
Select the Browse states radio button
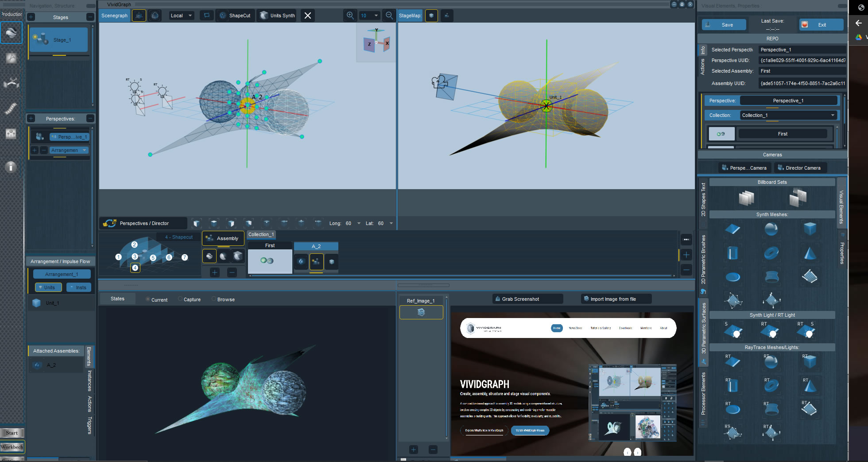(214, 299)
